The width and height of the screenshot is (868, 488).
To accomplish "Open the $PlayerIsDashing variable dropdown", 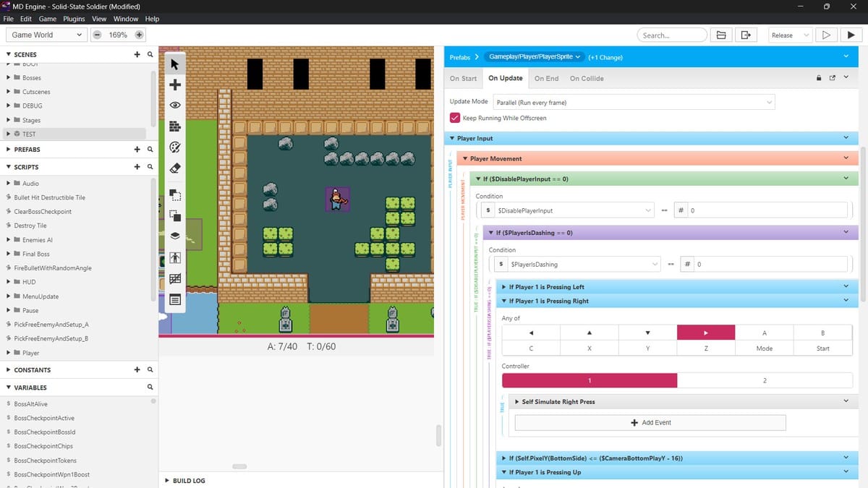I will [x=585, y=265].
